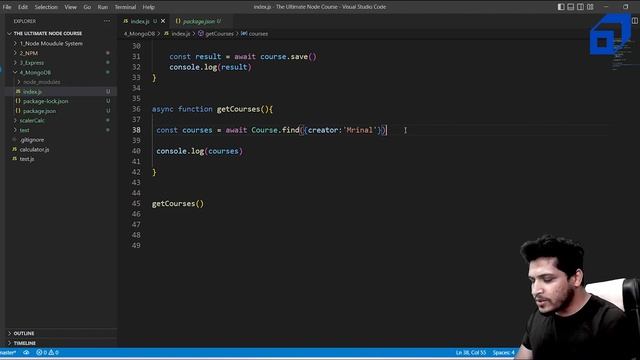Open the Run menu
640x360 pixels.
(x=102, y=7)
